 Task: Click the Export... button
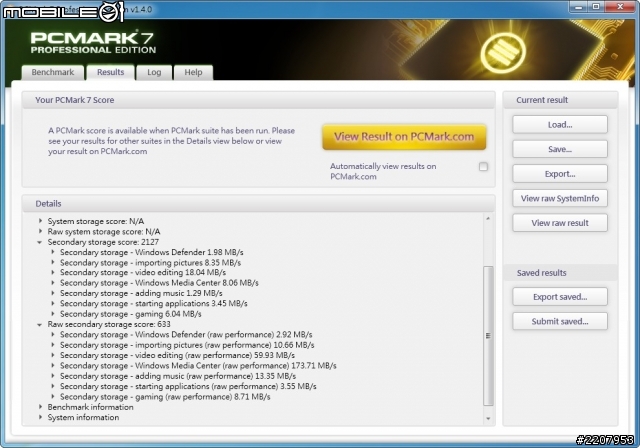pos(560,174)
